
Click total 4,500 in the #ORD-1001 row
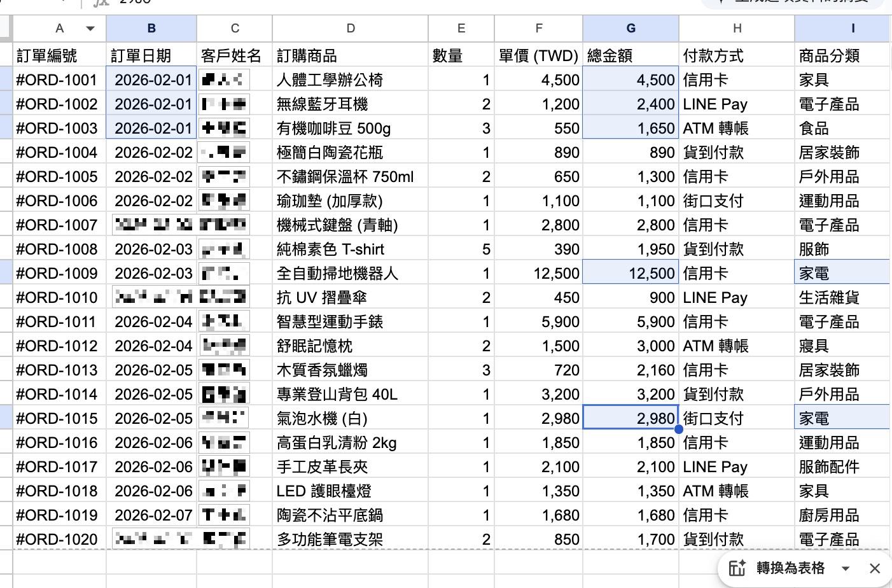coord(631,80)
